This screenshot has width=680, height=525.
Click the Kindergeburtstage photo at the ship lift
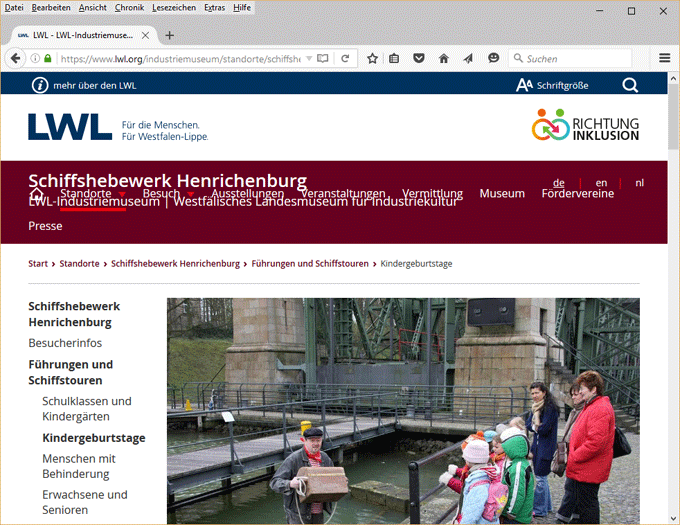(x=403, y=411)
